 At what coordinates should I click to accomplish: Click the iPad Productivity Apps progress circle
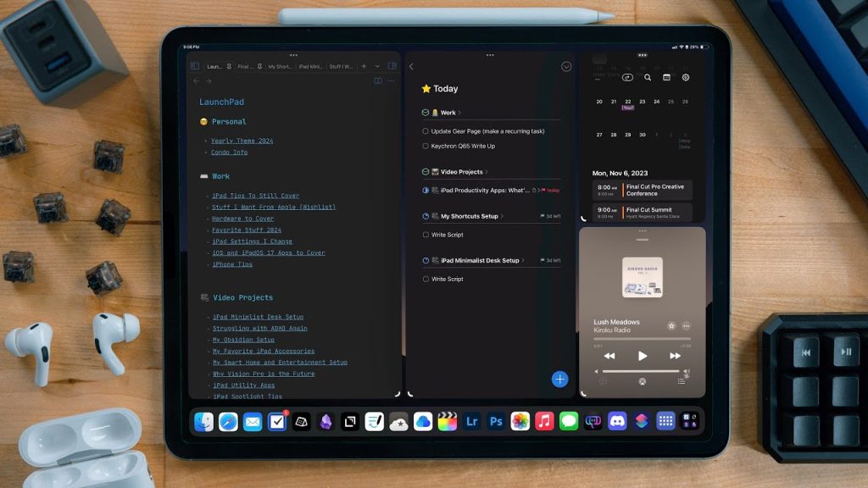pos(426,191)
